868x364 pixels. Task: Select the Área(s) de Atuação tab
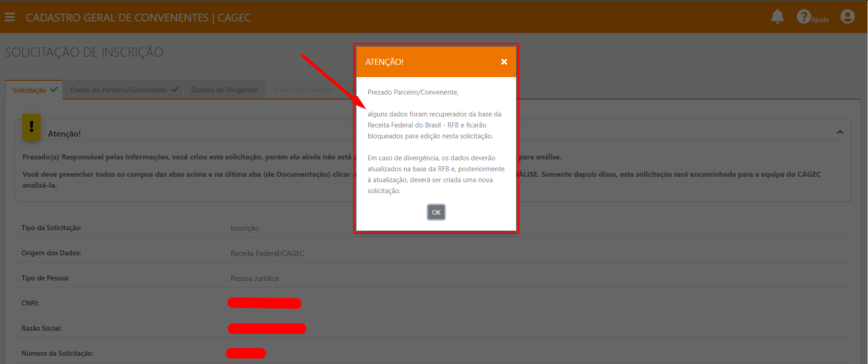[303, 90]
